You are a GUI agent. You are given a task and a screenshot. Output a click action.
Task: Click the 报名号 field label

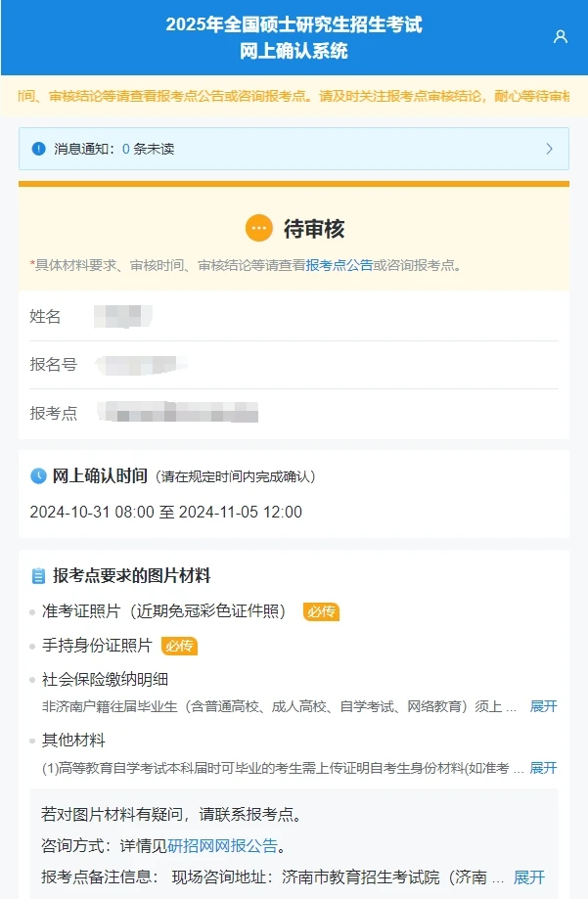[54, 365]
